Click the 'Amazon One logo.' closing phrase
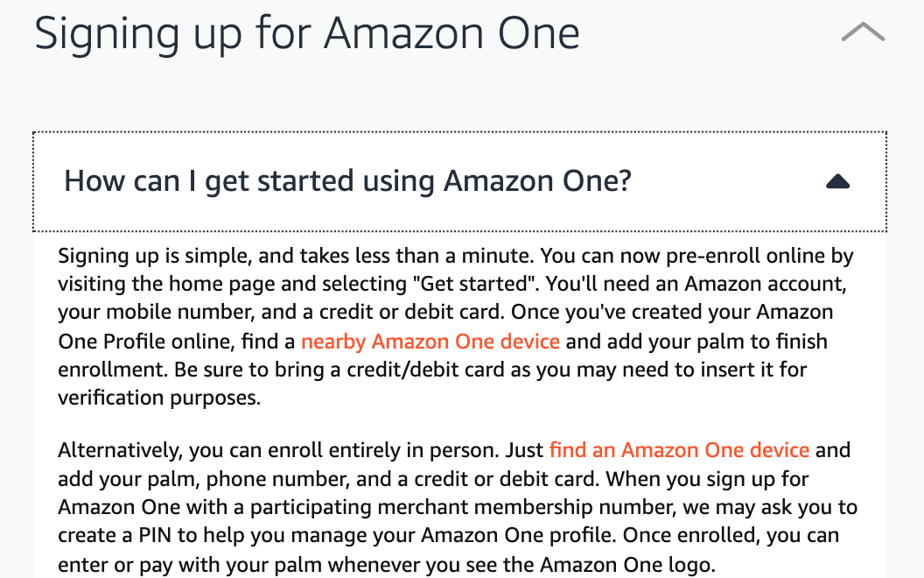924x578 pixels. pyautogui.click(x=627, y=565)
